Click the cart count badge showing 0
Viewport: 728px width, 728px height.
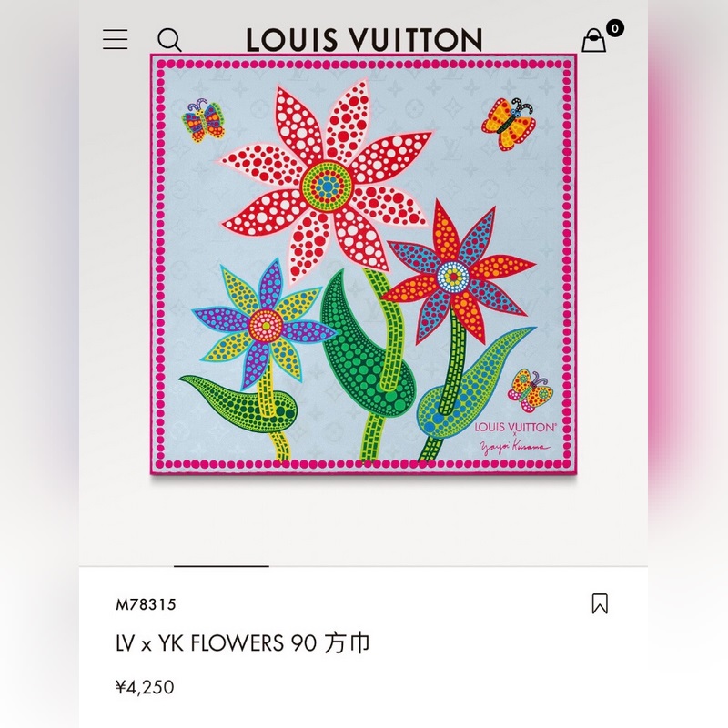point(615,29)
